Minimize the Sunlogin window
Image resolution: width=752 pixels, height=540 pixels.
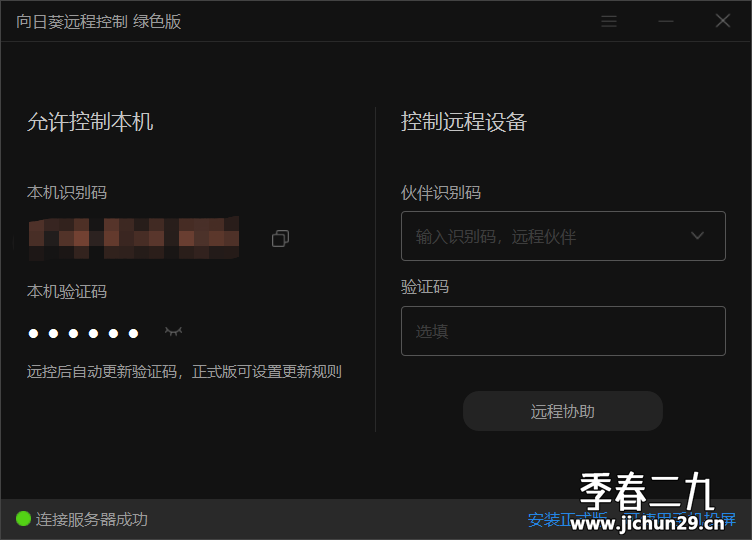(x=666, y=21)
